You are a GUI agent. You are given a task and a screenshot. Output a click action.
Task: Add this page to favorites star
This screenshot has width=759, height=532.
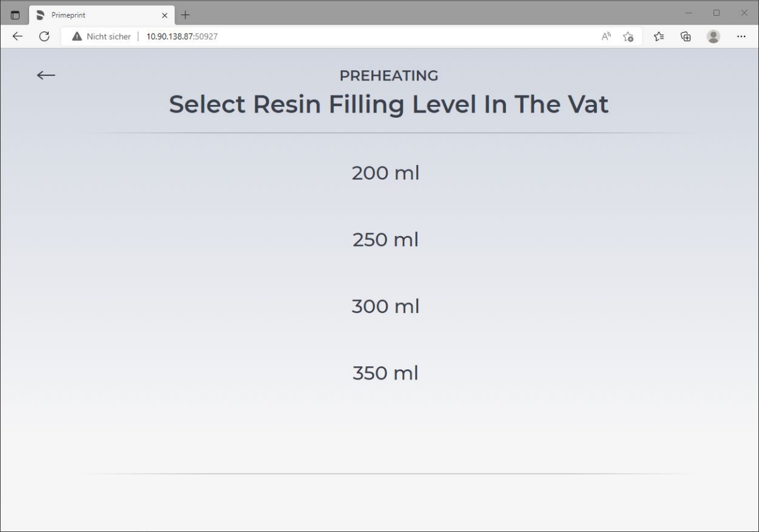(x=628, y=37)
